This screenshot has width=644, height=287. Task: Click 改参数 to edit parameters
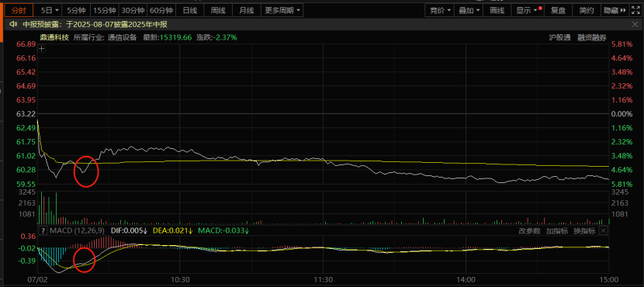pyautogui.click(x=529, y=231)
